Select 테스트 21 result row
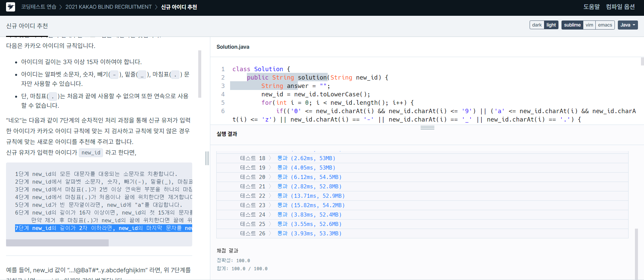This screenshot has height=280, width=644. point(422,186)
